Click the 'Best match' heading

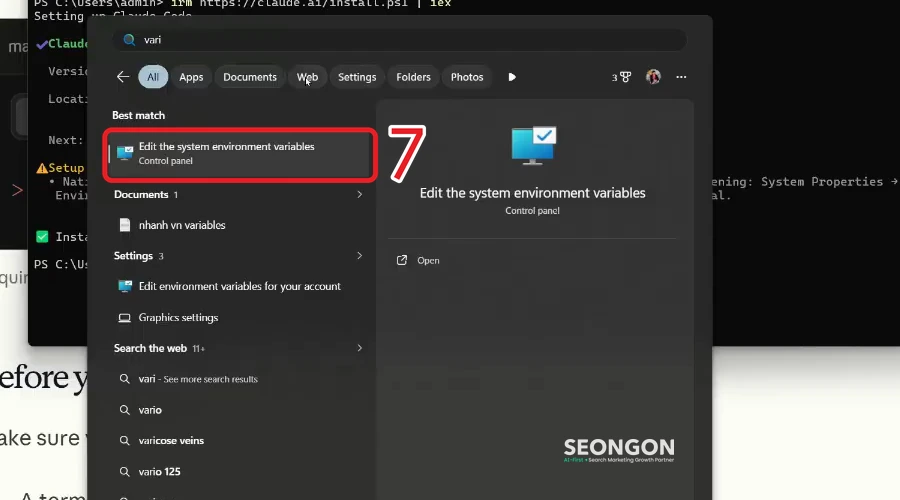(138, 115)
